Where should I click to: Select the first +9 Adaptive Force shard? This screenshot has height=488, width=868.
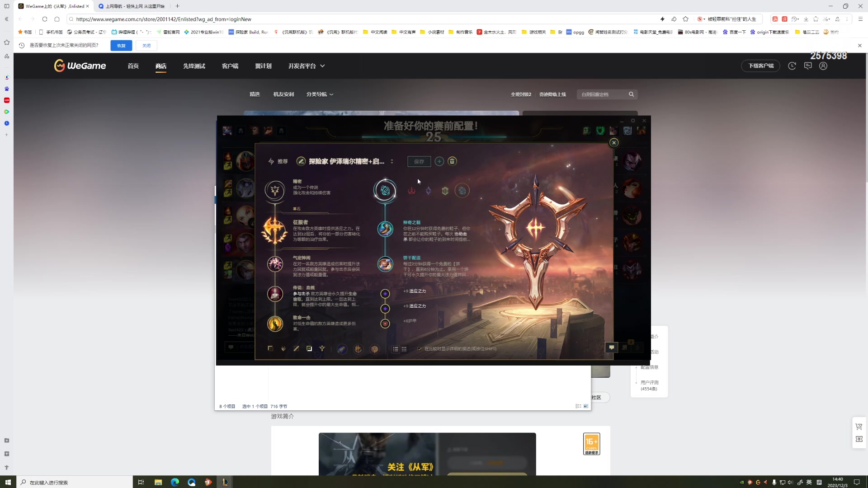[385, 294]
